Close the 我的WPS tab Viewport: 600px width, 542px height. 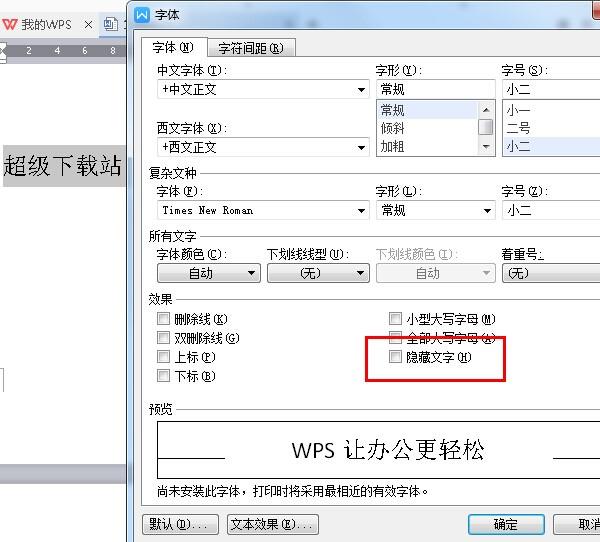88,25
